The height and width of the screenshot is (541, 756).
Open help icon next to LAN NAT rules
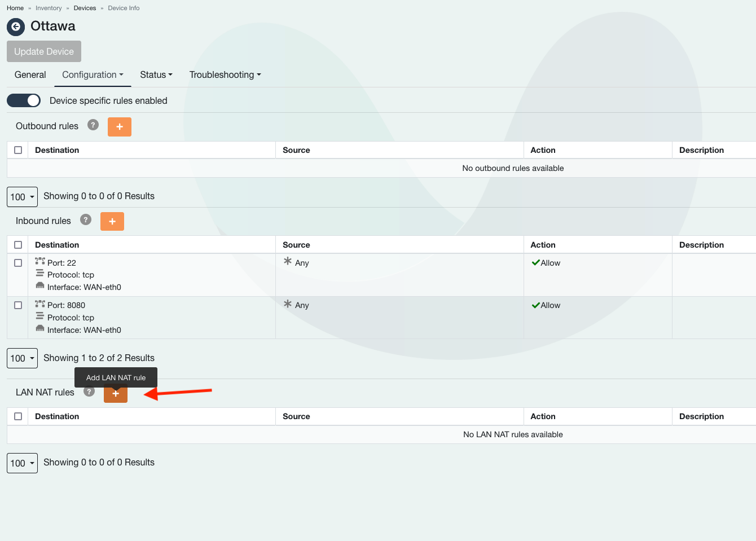[89, 392]
